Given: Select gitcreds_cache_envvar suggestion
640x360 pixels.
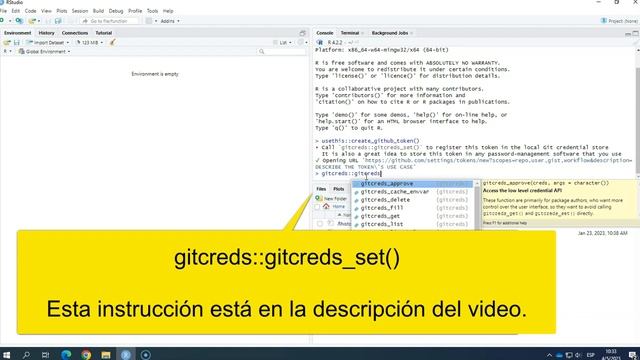Looking at the screenshot, I should click(412, 191).
